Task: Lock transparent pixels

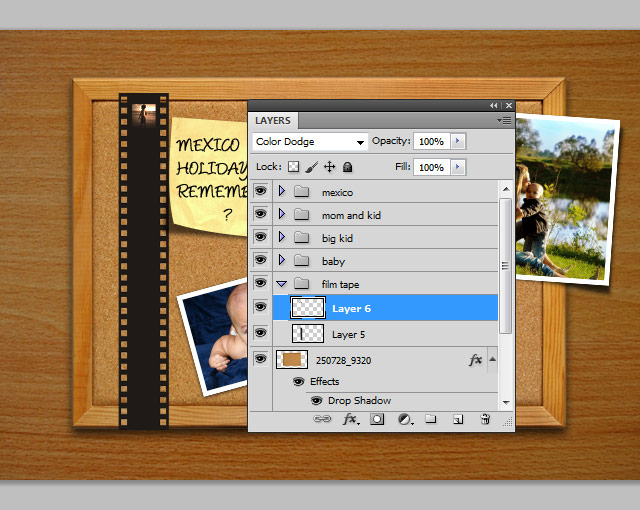Action: click(x=294, y=167)
